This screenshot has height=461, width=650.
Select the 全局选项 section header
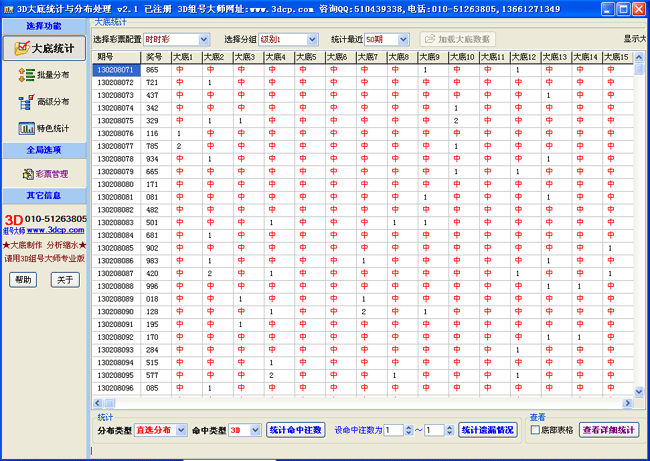[x=43, y=150]
